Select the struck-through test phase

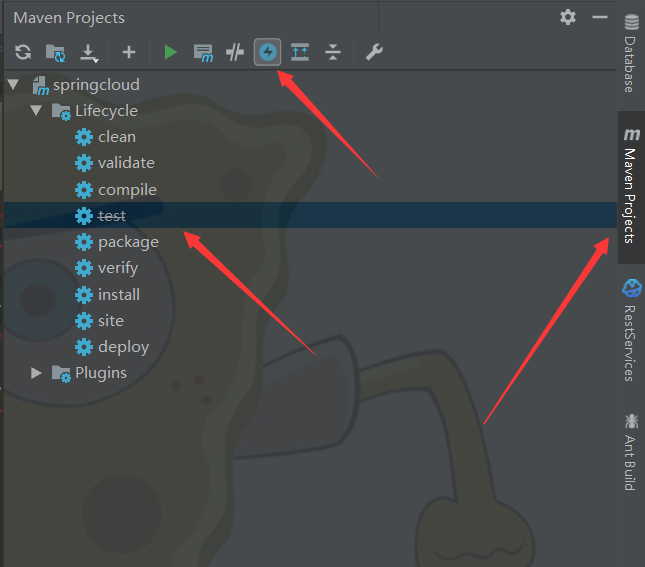tap(112, 216)
